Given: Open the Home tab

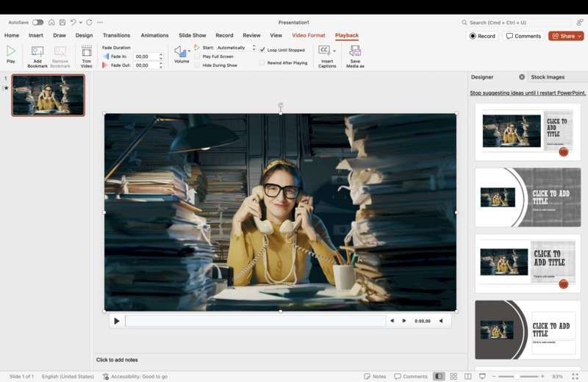Looking at the screenshot, I should coord(12,35).
